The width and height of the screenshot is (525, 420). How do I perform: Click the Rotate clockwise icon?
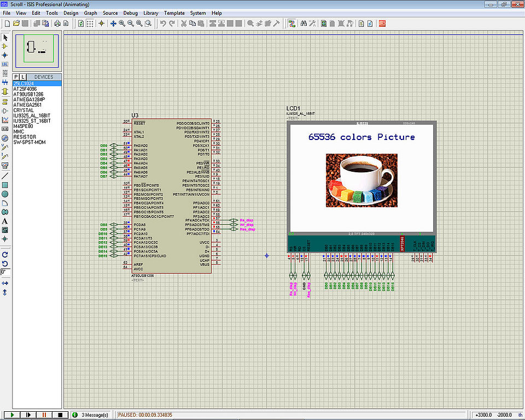(5, 254)
